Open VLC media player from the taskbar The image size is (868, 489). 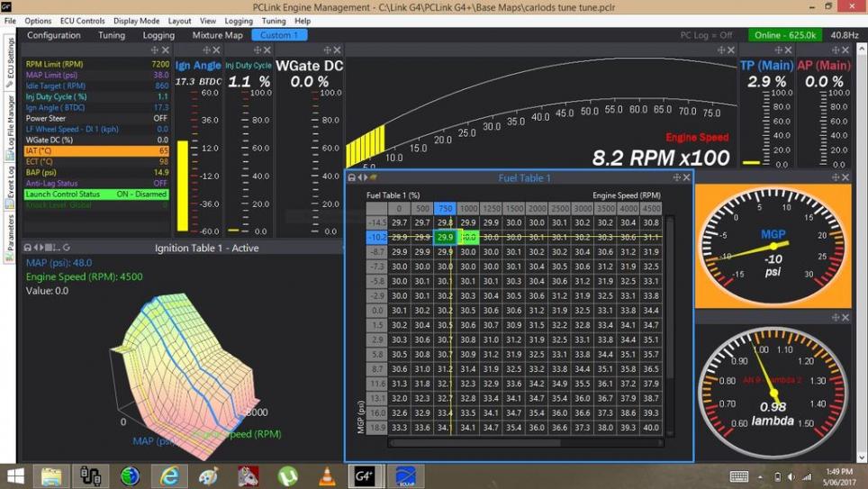coord(327,476)
